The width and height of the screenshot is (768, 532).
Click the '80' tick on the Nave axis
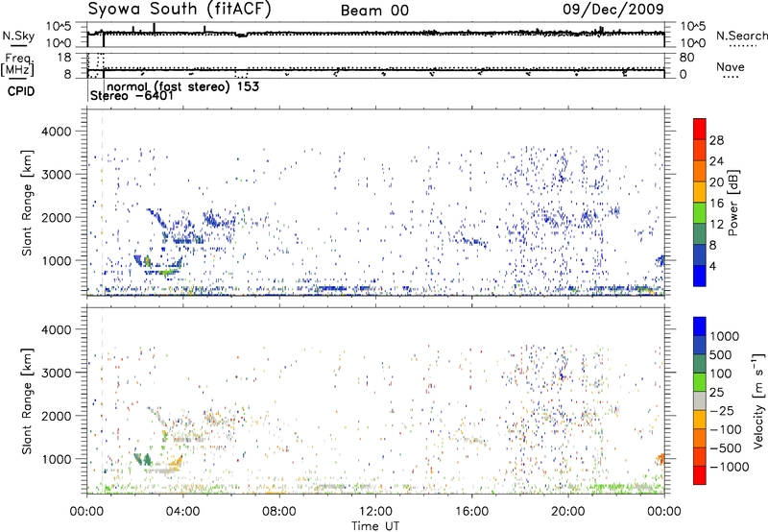686,58
